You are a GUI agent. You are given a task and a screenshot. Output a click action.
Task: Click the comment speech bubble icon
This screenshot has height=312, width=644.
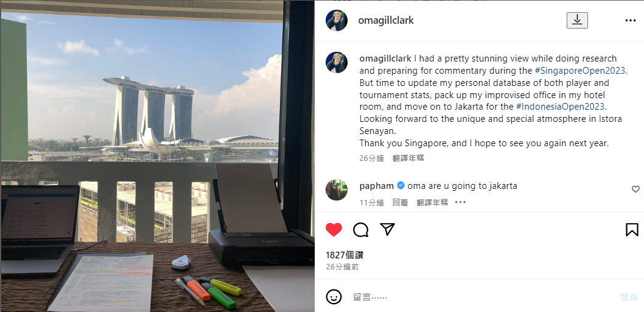pos(360,230)
